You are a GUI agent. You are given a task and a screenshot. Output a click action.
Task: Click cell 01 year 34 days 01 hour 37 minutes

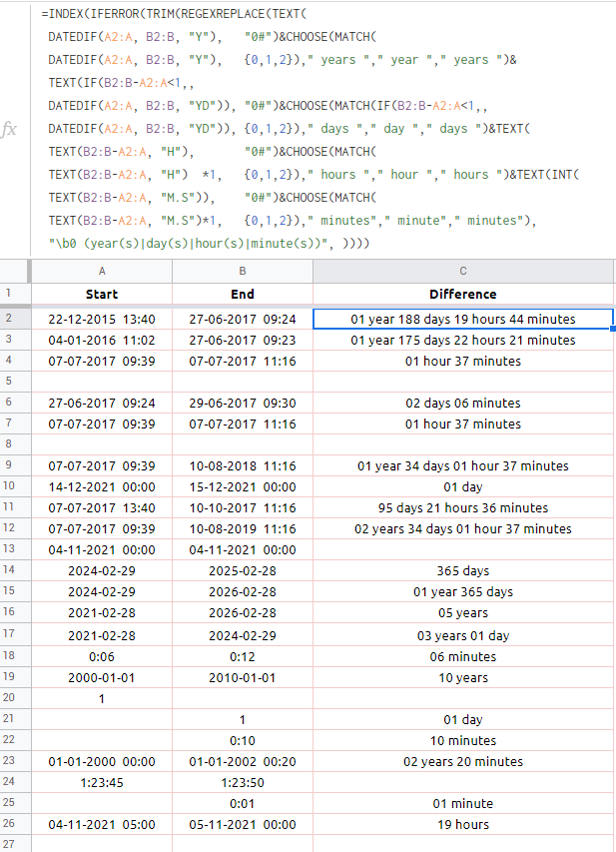pyautogui.click(x=463, y=465)
